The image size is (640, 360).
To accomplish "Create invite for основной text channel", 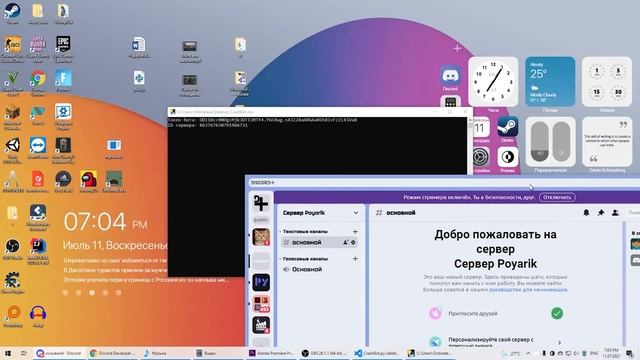I will click(x=345, y=242).
